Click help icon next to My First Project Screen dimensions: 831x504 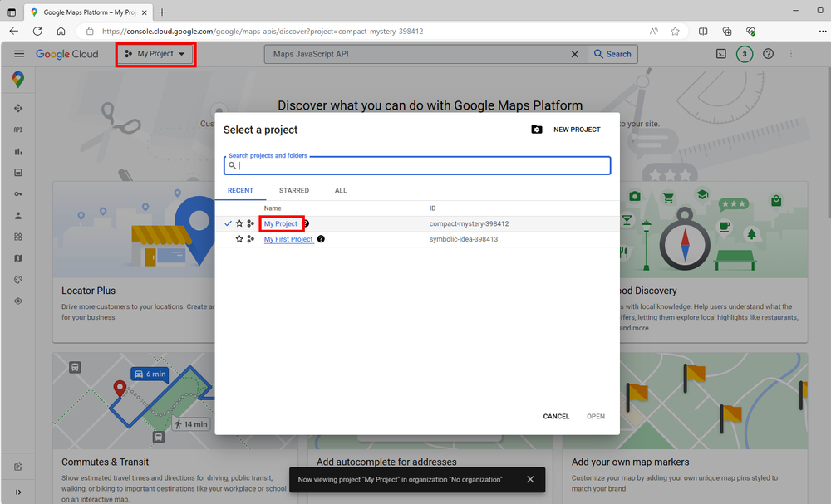(x=321, y=239)
